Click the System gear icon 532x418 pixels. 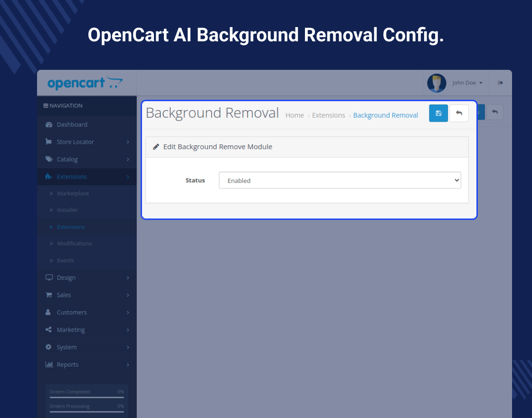[x=48, y=347]
